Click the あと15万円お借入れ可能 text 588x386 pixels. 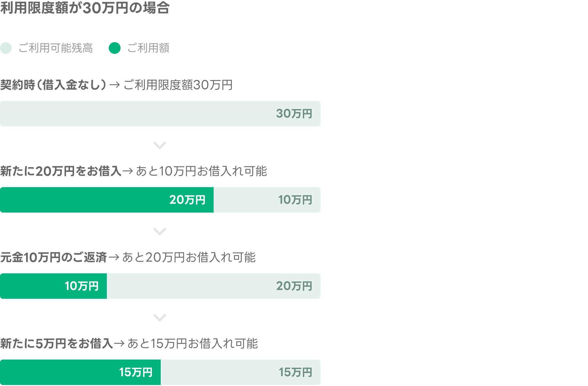[x=193, y=344]
